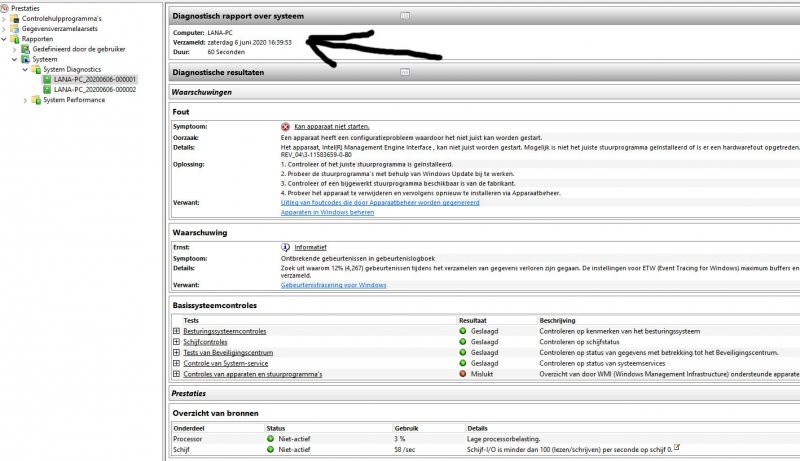This screenshot has width=800, height=461.
Task: Click the Diagnostisch rapport header toggle icon
Action: 404,17
